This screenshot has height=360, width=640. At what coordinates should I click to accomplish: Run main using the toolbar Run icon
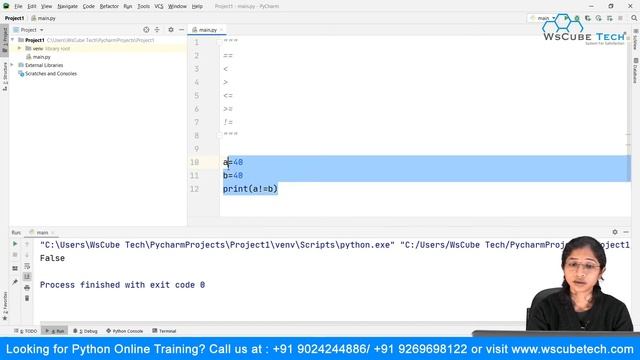566,18
